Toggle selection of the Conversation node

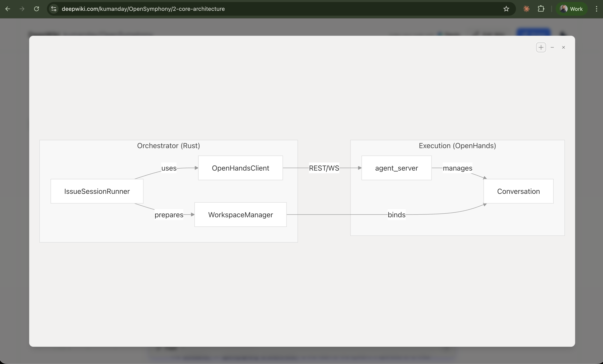tap(518, 191)
